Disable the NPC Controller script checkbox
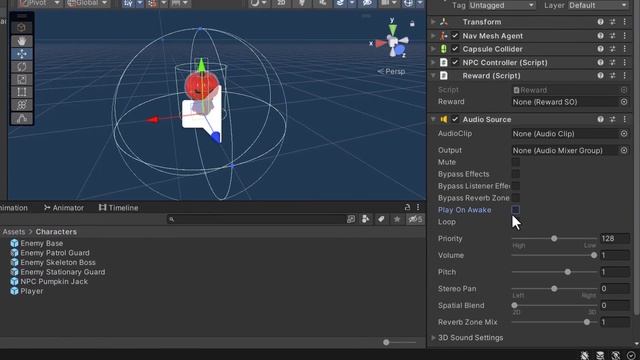This screenshot has height=360, width=640. click(x=455, y=62)
